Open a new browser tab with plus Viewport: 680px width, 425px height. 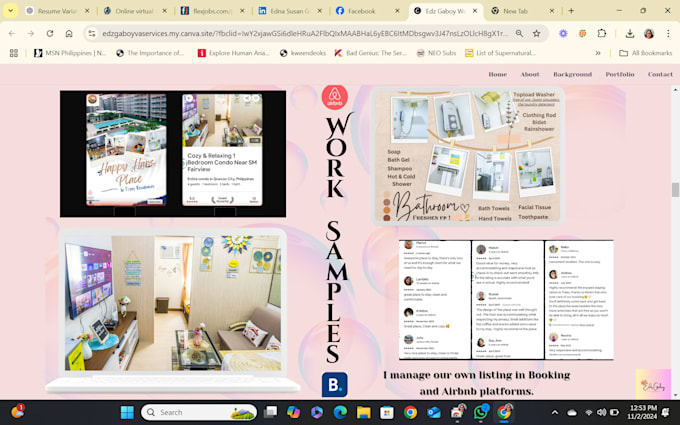tap(571, 11)
